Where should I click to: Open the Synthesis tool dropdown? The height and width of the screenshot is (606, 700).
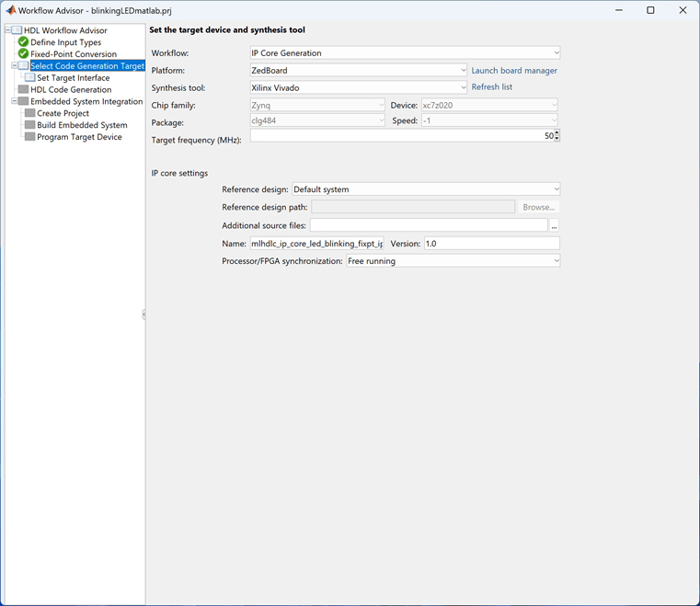(359, 88)
